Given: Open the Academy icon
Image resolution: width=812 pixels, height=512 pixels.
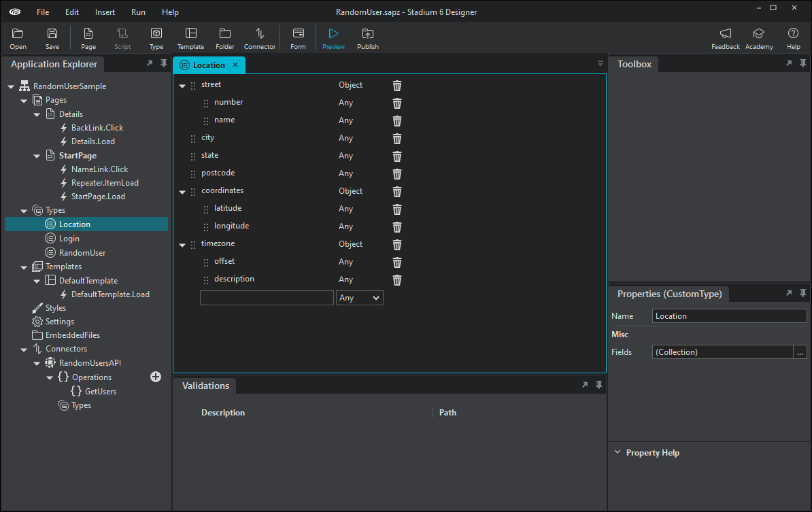Looking at the screenshot, I should coord(759,33).
